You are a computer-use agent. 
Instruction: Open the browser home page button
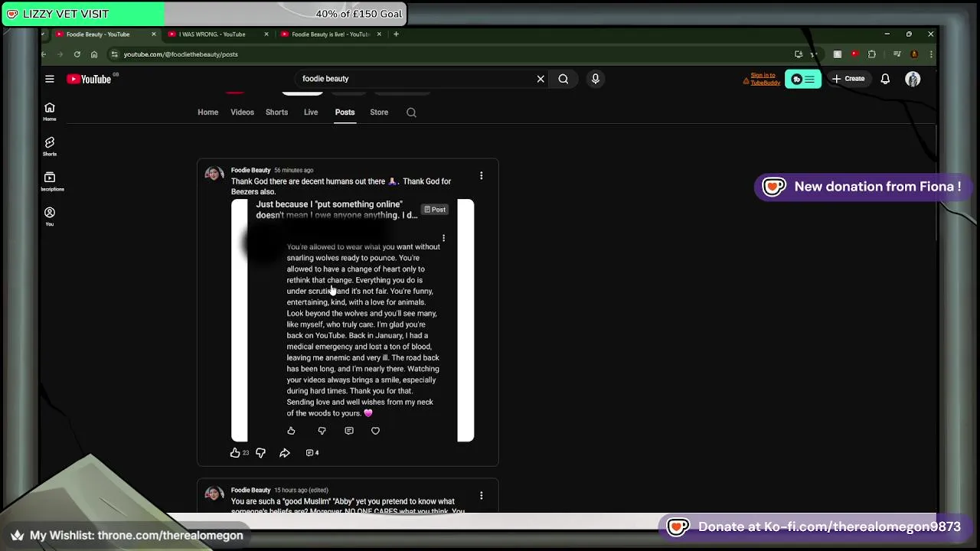(x=94, y=54)
